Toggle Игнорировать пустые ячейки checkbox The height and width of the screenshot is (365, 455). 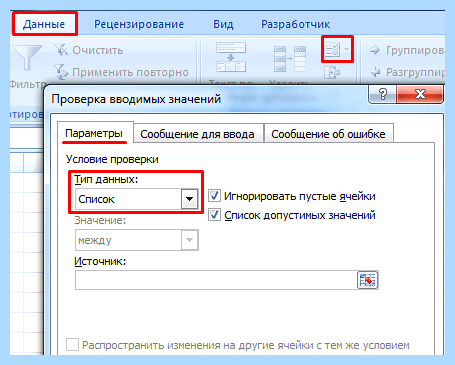coord(214,196)
